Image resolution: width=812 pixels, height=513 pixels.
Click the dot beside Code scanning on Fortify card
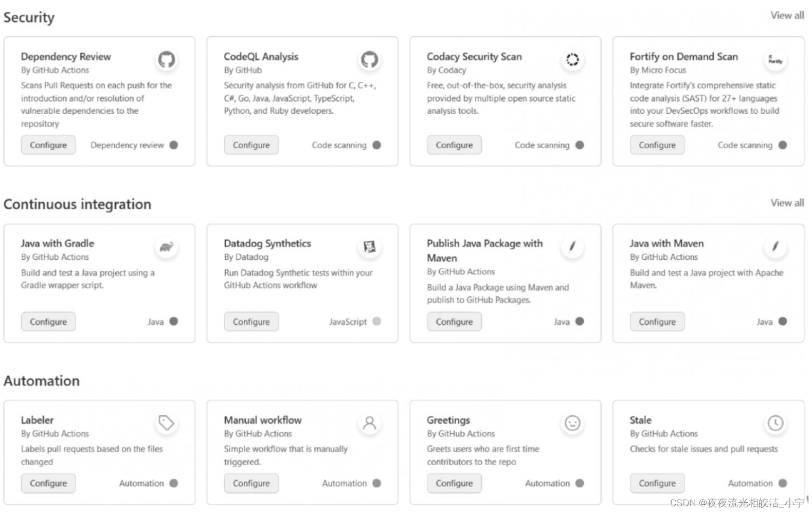coord(783,145)
